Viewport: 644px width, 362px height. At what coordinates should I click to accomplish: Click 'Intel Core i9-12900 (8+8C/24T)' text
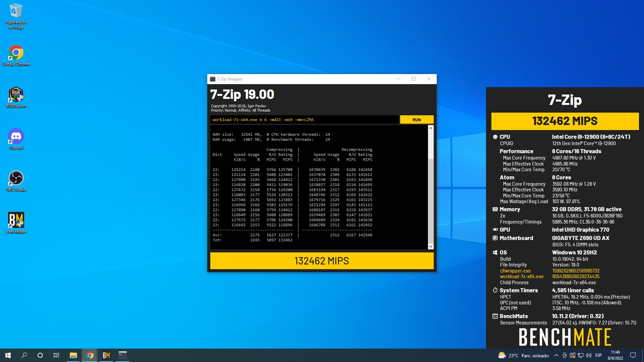pyautogui.click(x=591, y=137)
